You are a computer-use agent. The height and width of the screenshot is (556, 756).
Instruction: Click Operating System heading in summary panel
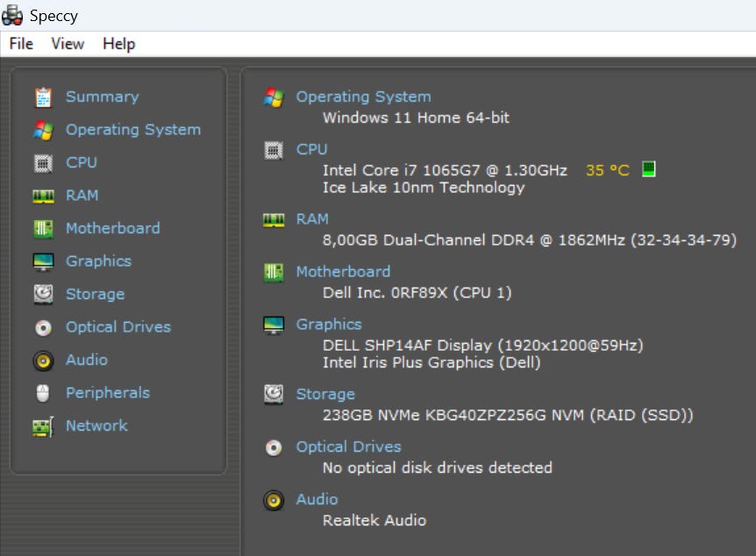(x=364, y=97)
